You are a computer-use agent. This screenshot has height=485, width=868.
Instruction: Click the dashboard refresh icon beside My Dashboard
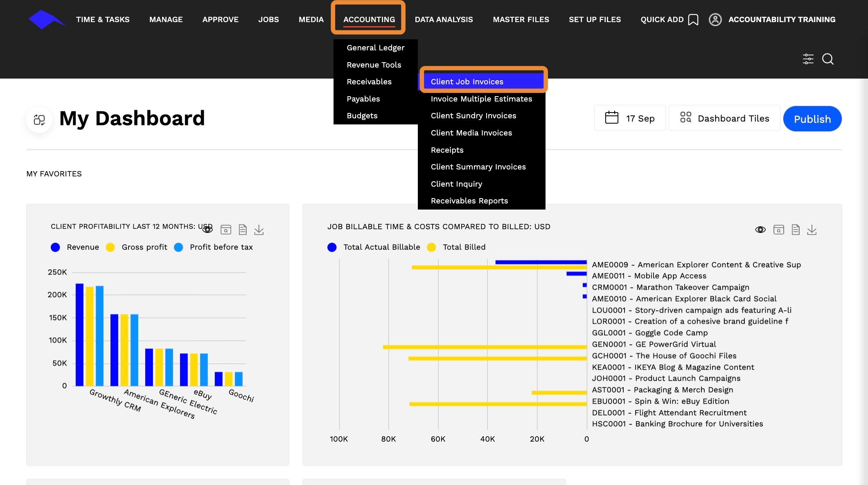click(39, 120)
